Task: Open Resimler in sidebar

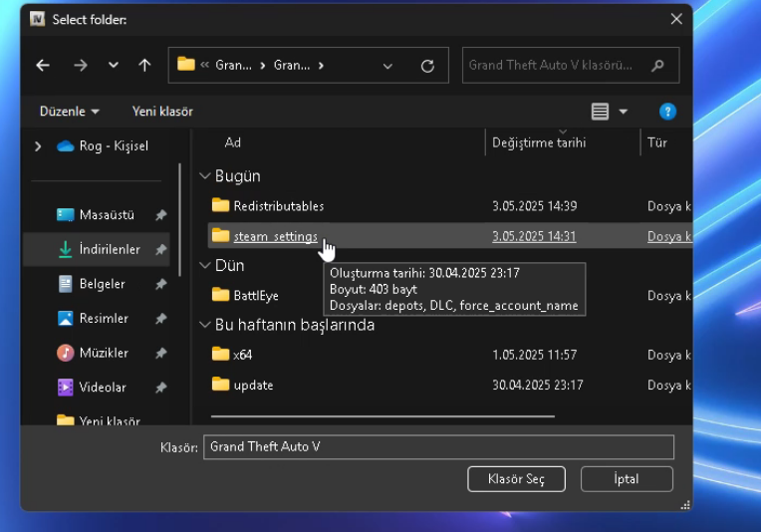Action: 94,318
